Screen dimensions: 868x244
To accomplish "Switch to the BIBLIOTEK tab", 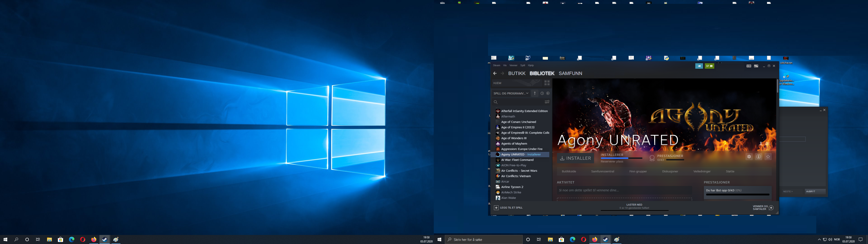I will click(542, 73).
